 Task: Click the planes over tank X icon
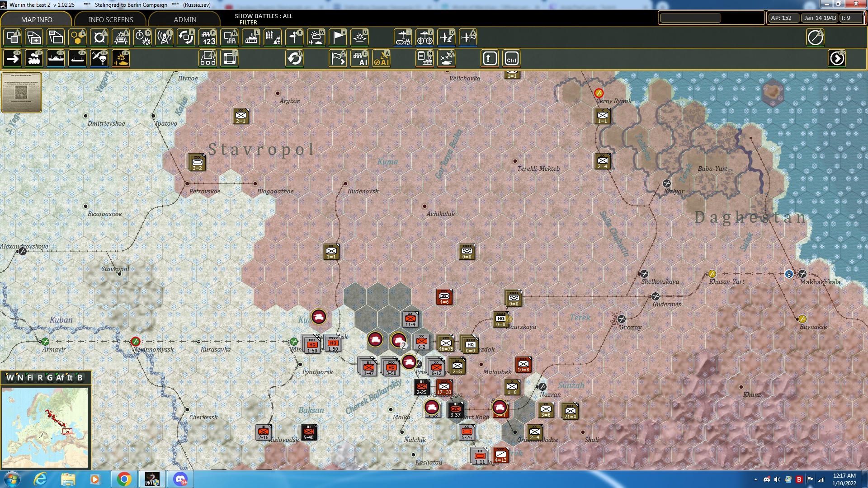pos(446,59)
